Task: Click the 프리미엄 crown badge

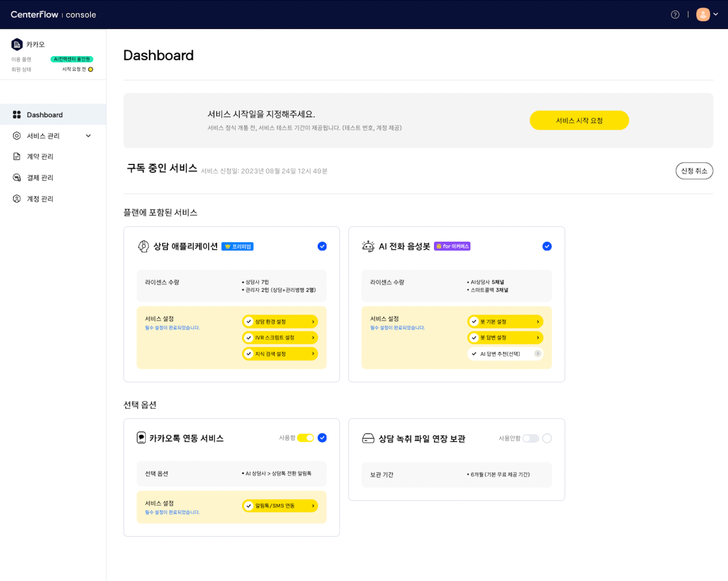Action: coord(237,246)
